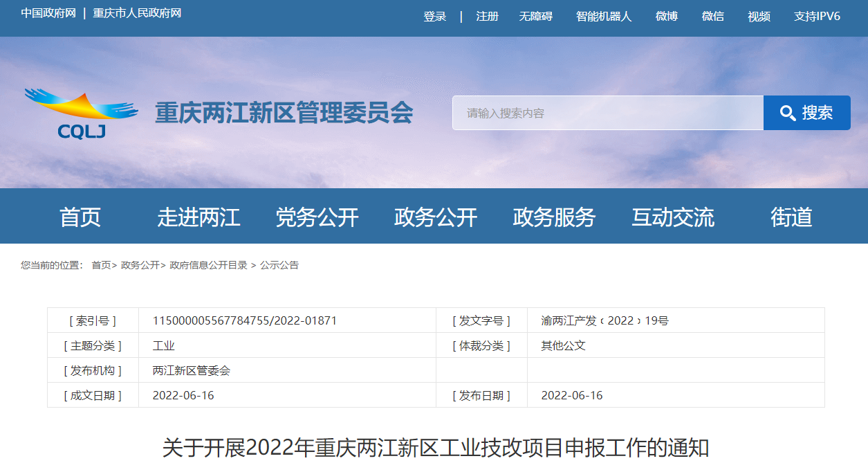Open the 互动交流 navigation menu
This screenshot has width=868, height=472.
click(673, 217)
